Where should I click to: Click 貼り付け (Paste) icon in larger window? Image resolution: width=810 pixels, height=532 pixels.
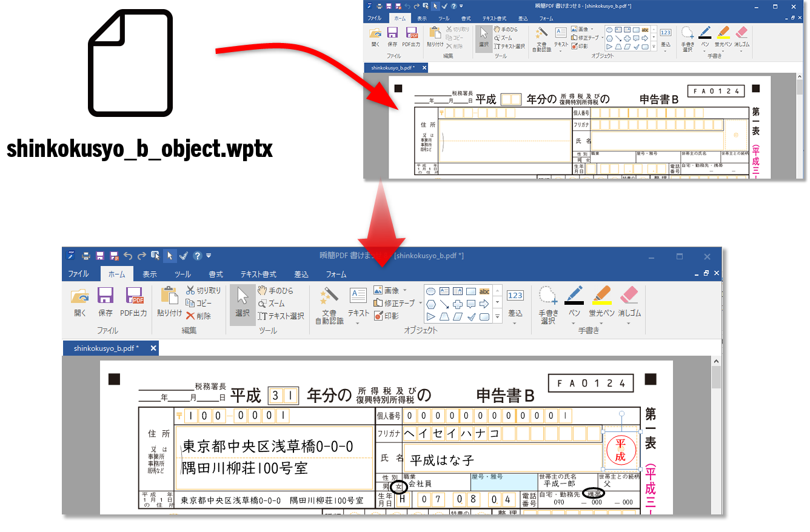(x=169, y=302)
